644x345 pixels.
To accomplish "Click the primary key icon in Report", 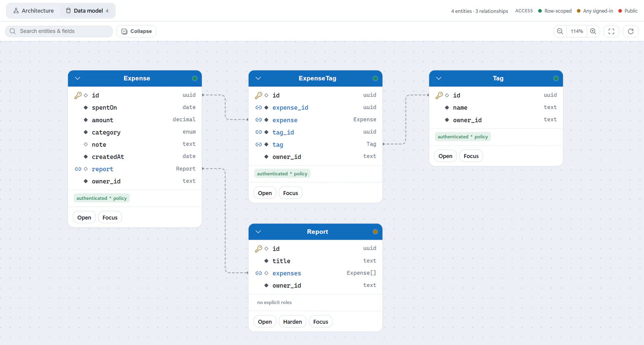I will (x=259, y=249).
